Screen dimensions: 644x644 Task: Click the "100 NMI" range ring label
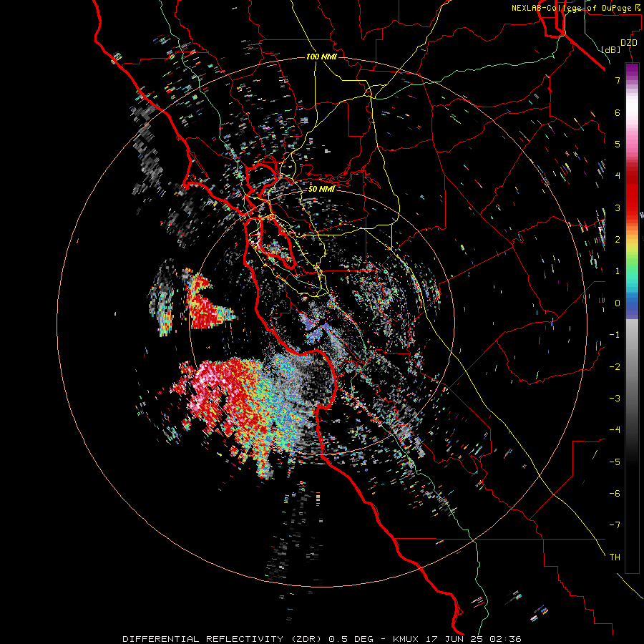(321, 57)
